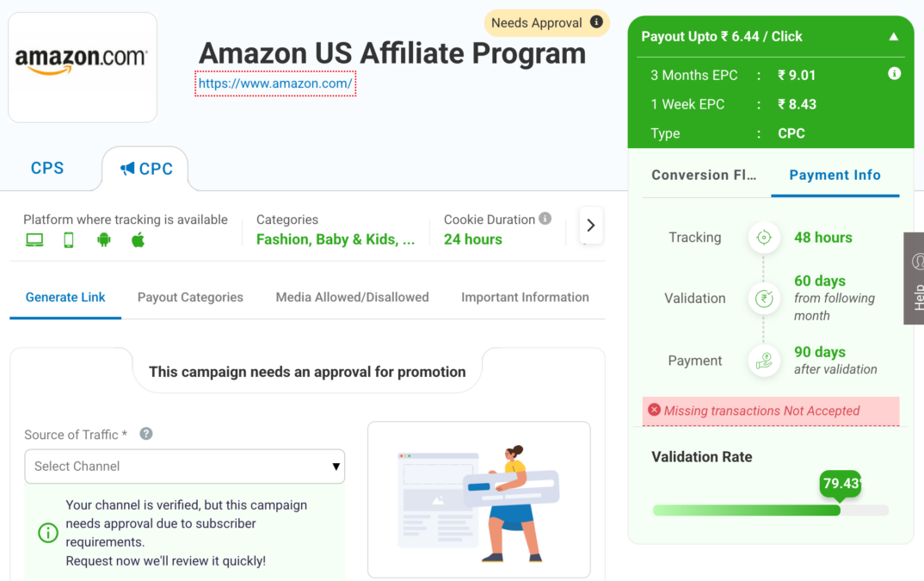Open the Payout Categories tab
The width and height of the screenshot is (924, 581).
point(190,297)
